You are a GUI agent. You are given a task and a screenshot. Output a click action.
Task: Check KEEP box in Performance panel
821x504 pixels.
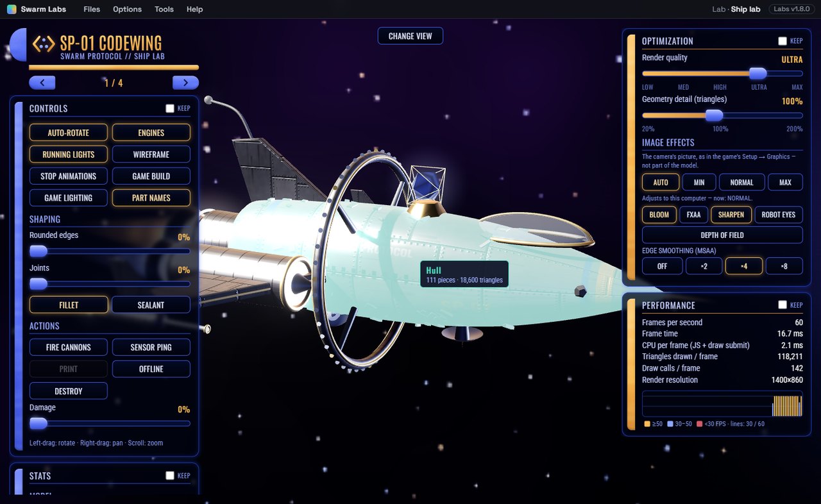(783, 305)
